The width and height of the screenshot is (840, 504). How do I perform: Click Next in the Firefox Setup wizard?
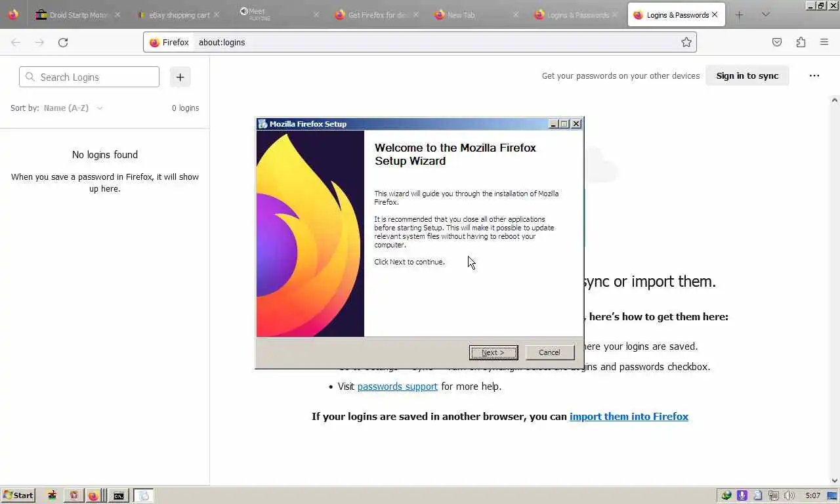pos(493,352)
